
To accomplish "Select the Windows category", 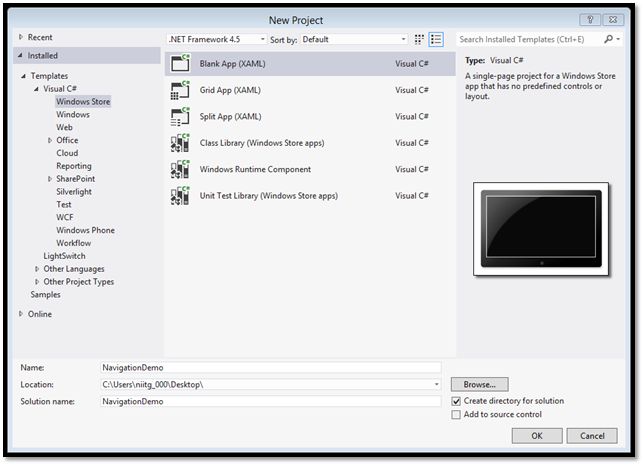I will [x=73, y=115].
